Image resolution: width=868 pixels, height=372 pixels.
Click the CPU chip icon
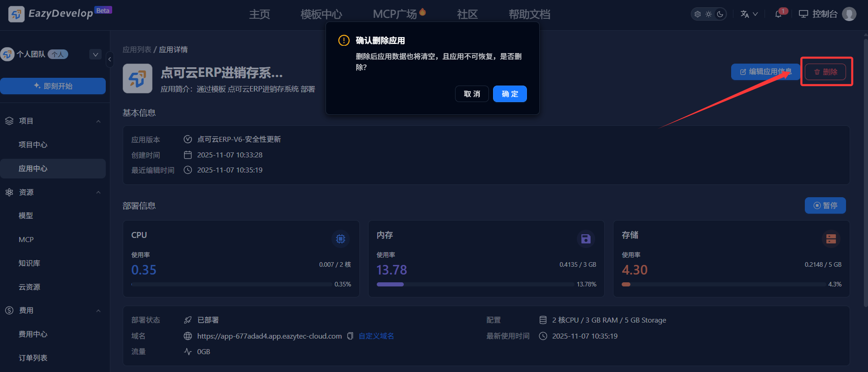pyautogui.click(x=341, y=239)
